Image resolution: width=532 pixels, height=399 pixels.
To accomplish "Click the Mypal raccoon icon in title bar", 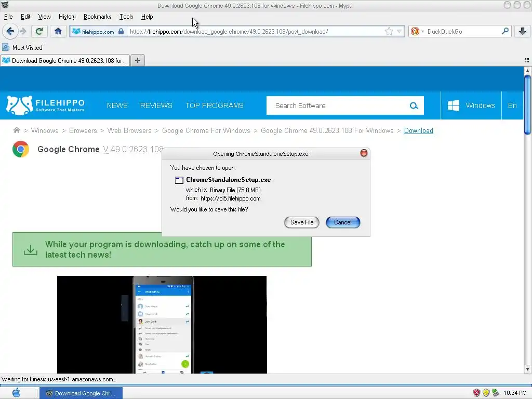I will pos(5,5).
